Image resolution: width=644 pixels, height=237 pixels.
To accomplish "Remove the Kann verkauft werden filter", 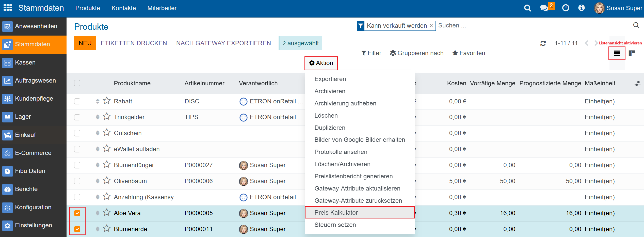I will [431, 25].
